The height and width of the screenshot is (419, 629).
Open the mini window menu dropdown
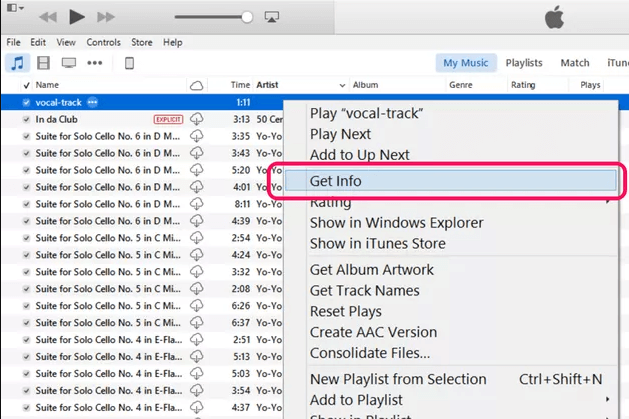[x=15, y=8]
